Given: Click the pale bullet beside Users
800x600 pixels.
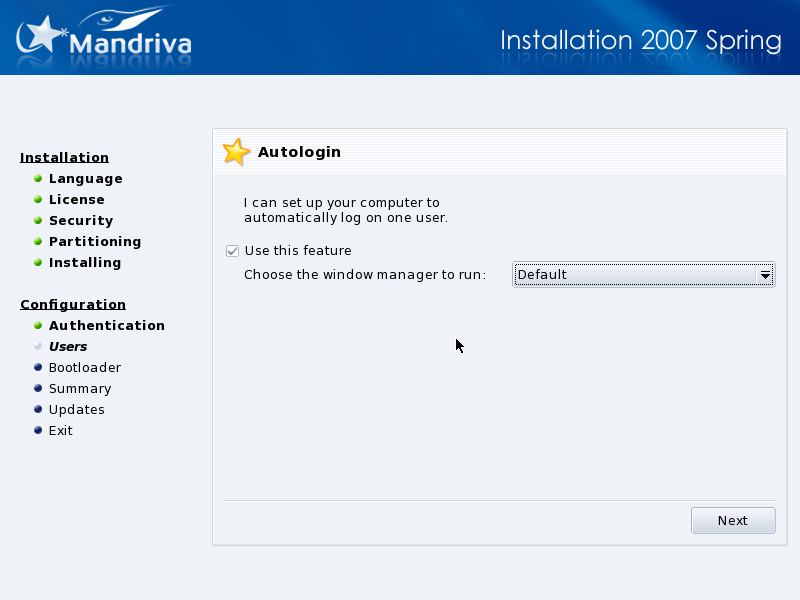Looking at the screenshot, I should click(38, 346).
